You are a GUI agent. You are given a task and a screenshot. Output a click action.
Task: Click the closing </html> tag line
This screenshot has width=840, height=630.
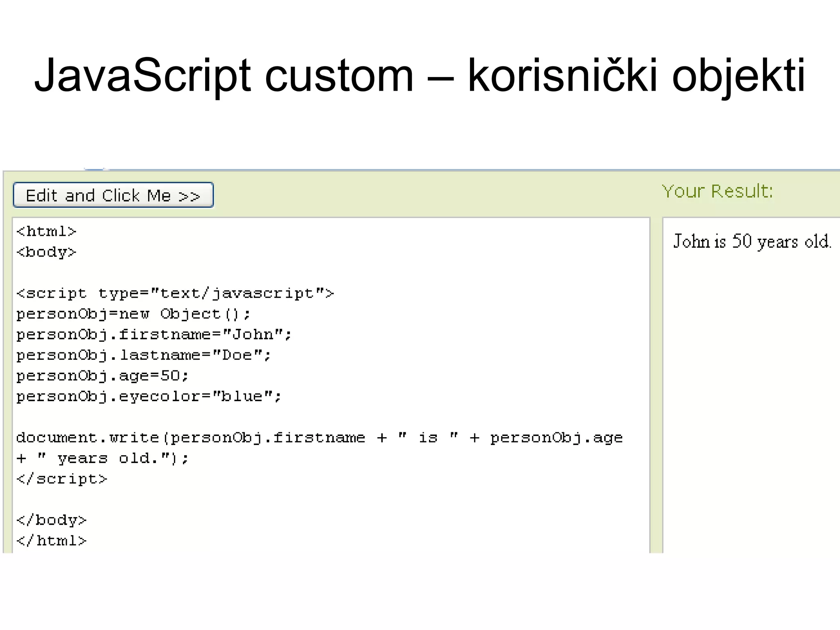point(51,541)
